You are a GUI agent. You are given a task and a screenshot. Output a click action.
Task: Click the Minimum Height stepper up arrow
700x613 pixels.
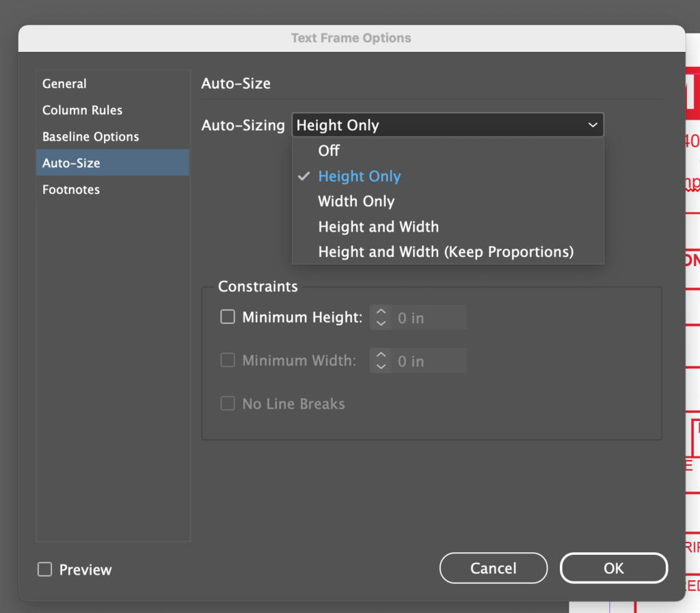point(380,312)
